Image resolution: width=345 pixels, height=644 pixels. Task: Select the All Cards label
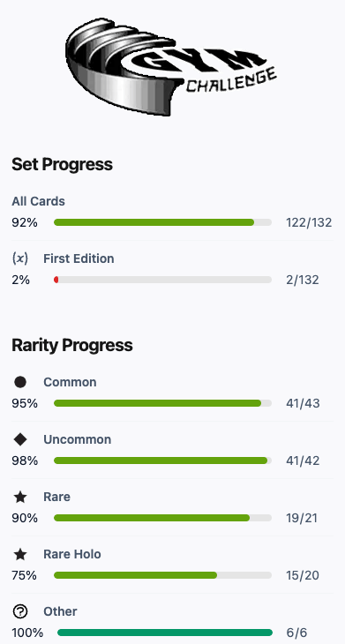[38, 201]
